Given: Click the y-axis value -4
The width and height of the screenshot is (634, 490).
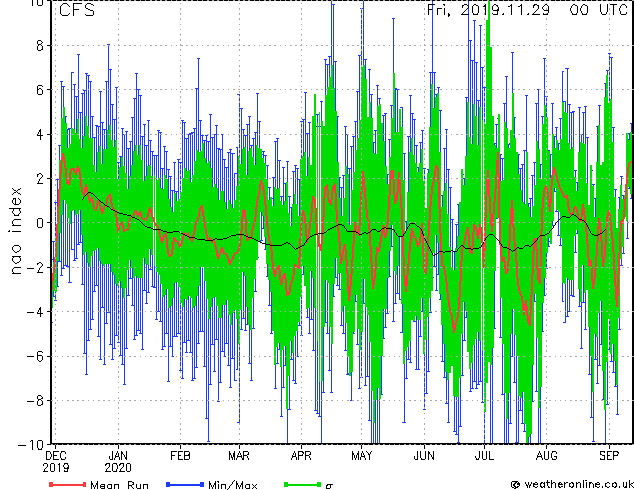Looking at the screenshot, I should pyautogui.click(x=35, y=312).
